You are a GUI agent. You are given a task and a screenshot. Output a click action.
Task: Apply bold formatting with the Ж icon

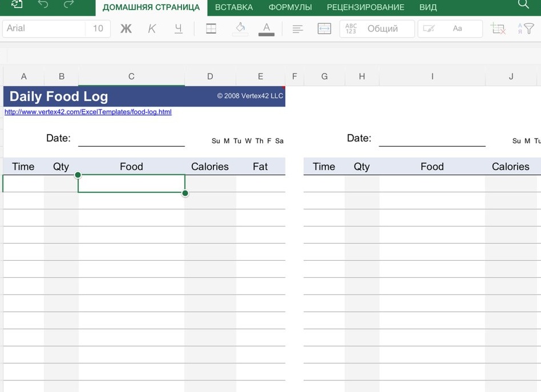tap(126, 29)
